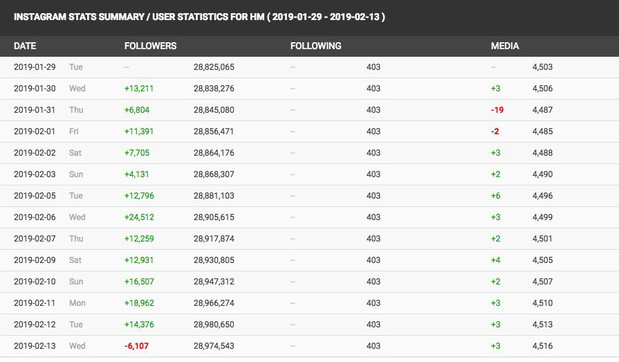Click the +4 media change
The height and width of the screenshot is (362, 619).
496,260
